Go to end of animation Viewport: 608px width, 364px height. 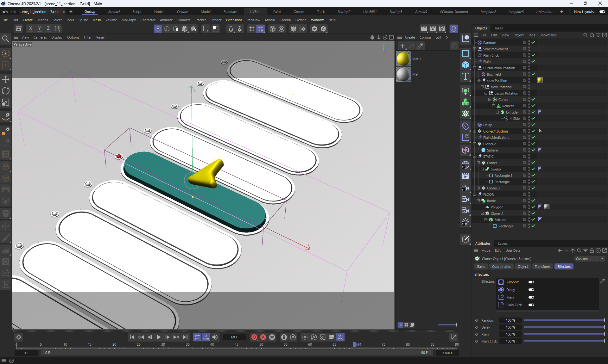(x=185, y=337)
